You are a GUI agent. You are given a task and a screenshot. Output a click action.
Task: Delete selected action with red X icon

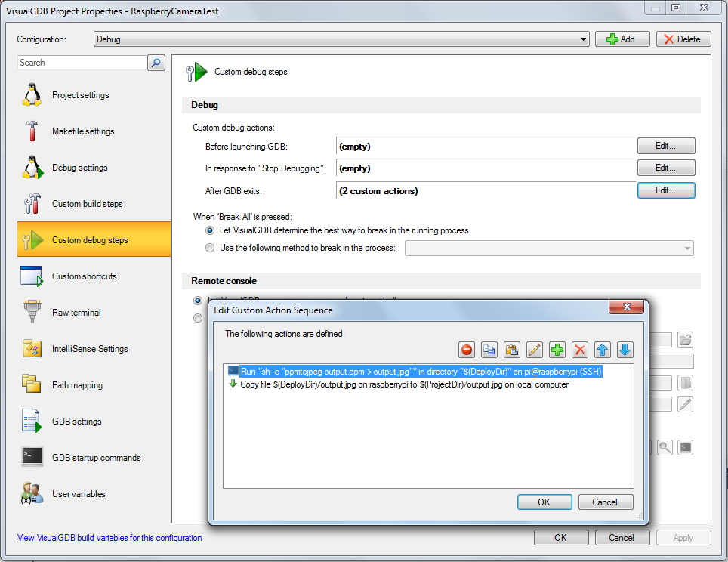click(x=580, y=350)
